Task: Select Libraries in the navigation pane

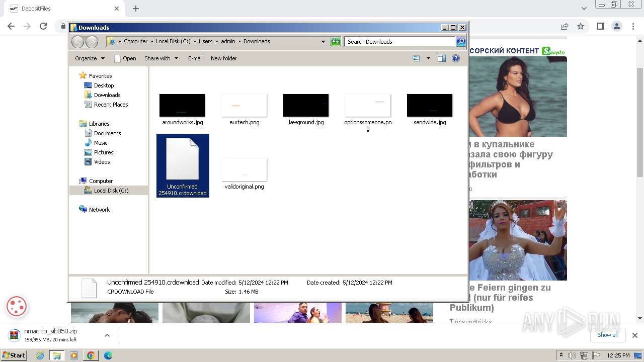Action: [94, 124]
